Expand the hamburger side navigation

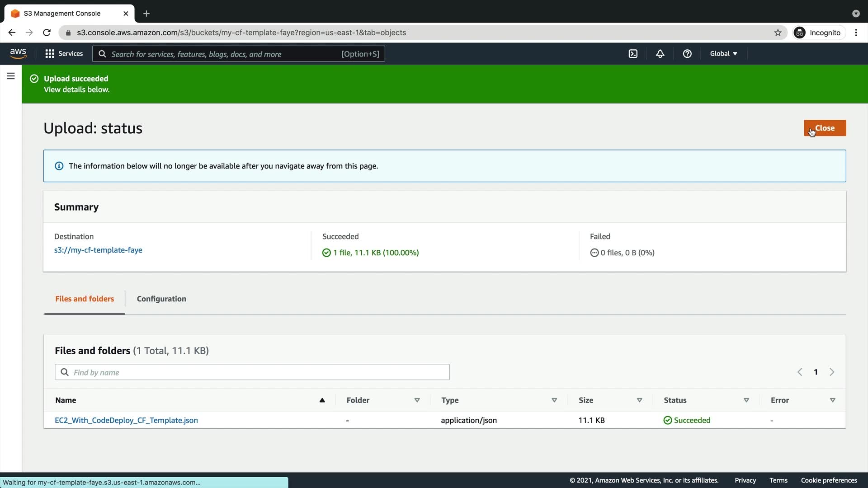pyautogui.click(x=11, y=76)
